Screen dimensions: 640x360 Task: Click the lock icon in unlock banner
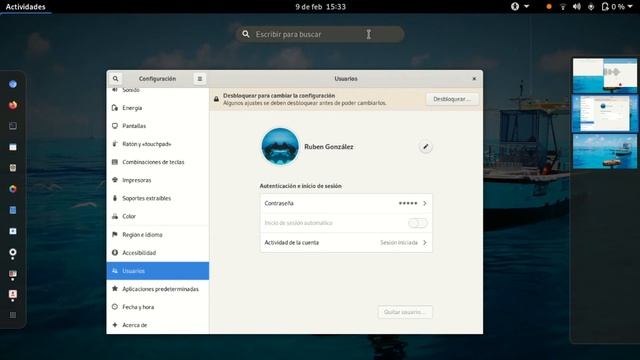pyautogui.click(x=216, y=99)
